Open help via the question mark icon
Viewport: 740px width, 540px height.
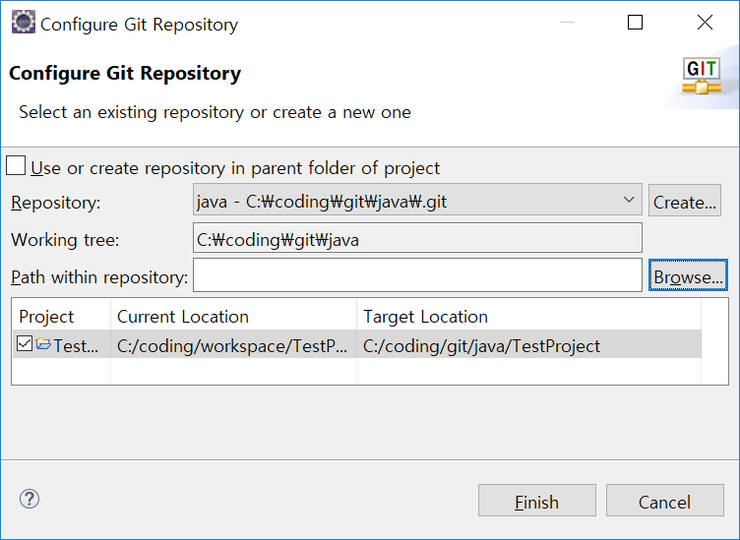30,499
